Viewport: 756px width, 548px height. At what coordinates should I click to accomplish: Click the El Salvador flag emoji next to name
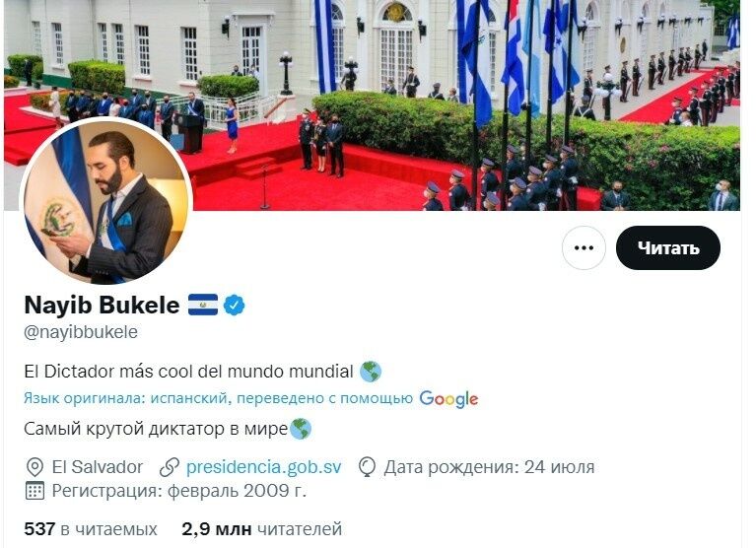(x=202, y=305)
